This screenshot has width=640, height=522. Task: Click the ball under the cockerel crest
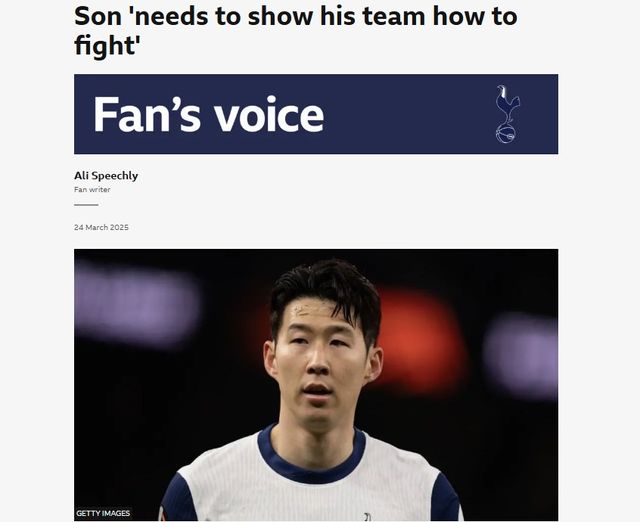coord(505,134)
